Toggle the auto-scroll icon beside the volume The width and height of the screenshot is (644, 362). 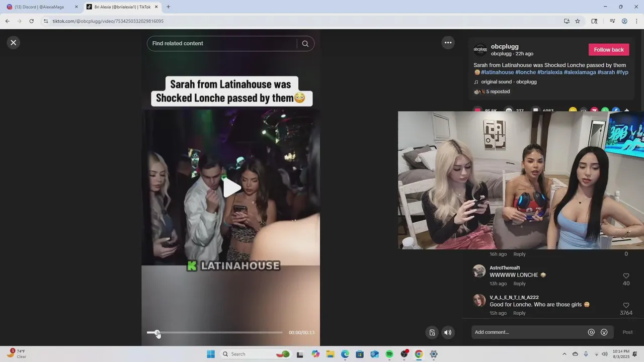(x=432, y=332)
